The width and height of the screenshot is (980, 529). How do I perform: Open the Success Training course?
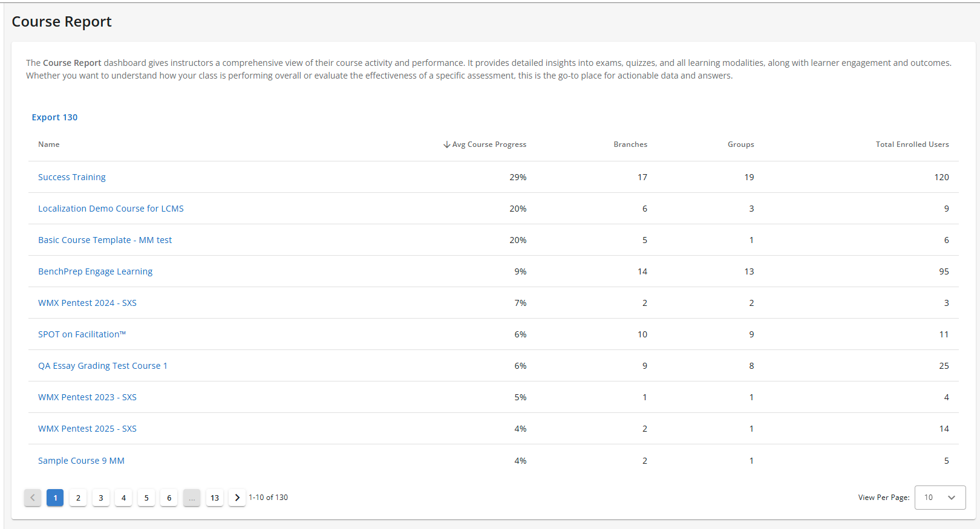click(71, 177)
